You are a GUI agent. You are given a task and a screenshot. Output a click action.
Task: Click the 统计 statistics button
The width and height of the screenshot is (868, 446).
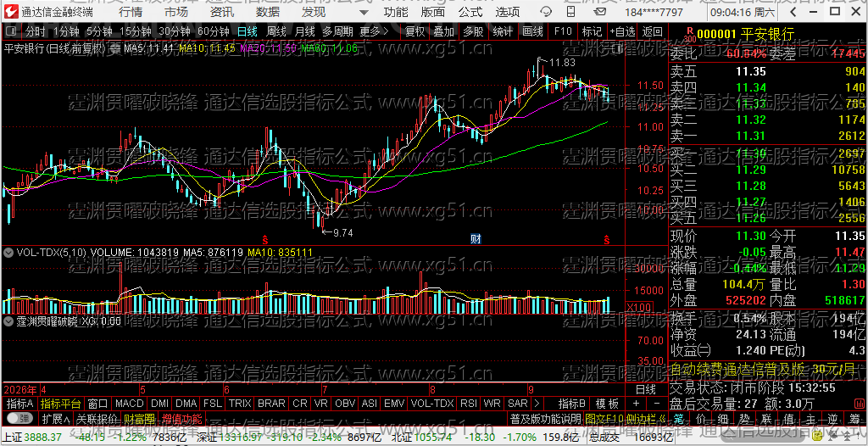(502, 31)
